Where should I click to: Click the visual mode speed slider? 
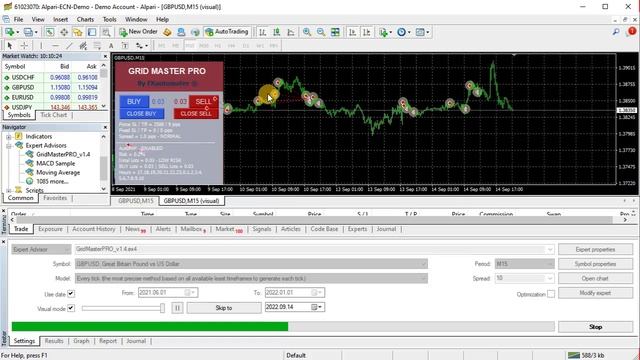pos(123,308)
